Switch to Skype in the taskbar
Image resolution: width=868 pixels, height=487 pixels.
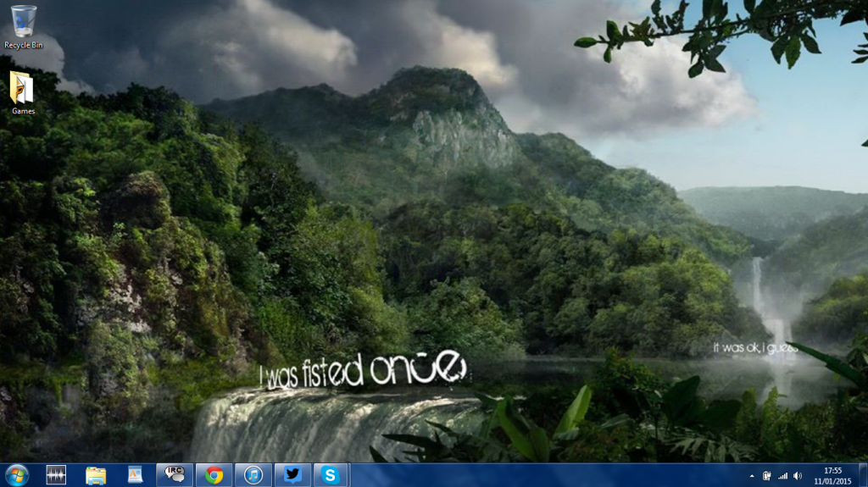331,475
